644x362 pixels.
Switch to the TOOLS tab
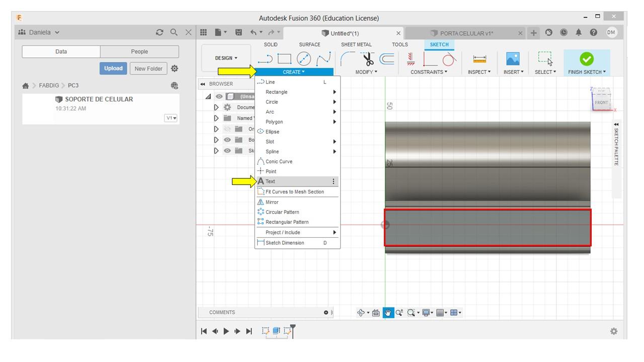[x=400, y=45]
